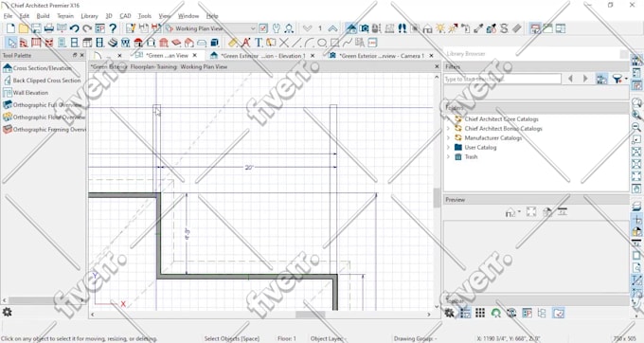This screenshot has height=343, width=644.
Task: Toggle the highlighted library preview option button
Action: point(558,313)
